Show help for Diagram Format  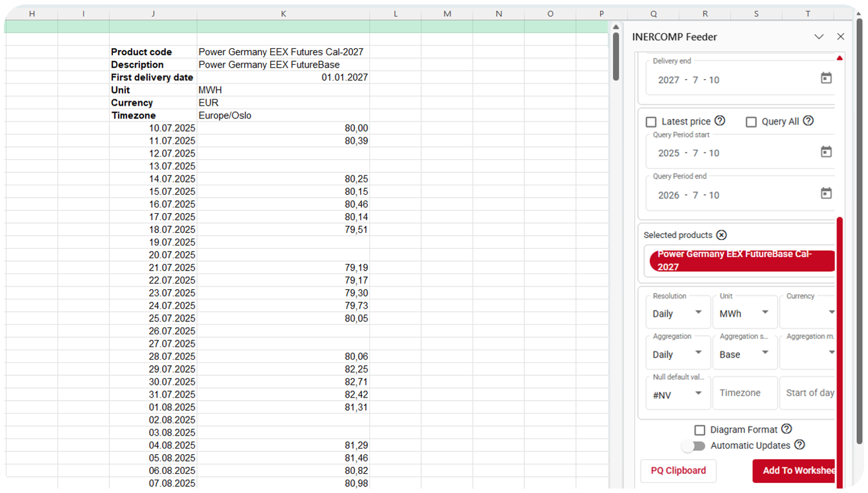point(787,429)
